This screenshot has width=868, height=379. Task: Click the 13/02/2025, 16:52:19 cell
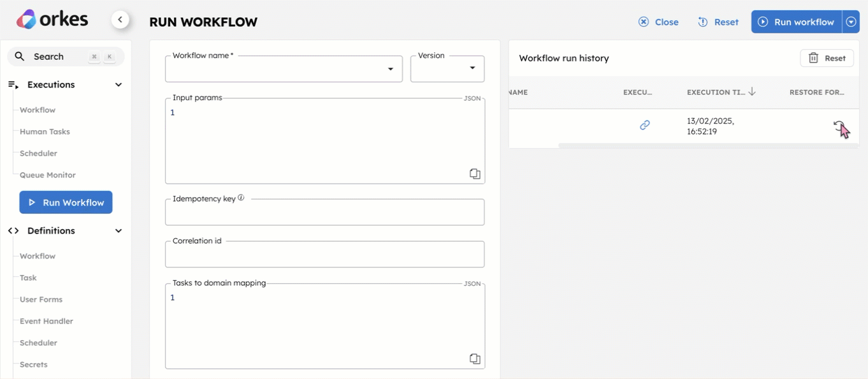pyautogui.click(x=711, y=126)
